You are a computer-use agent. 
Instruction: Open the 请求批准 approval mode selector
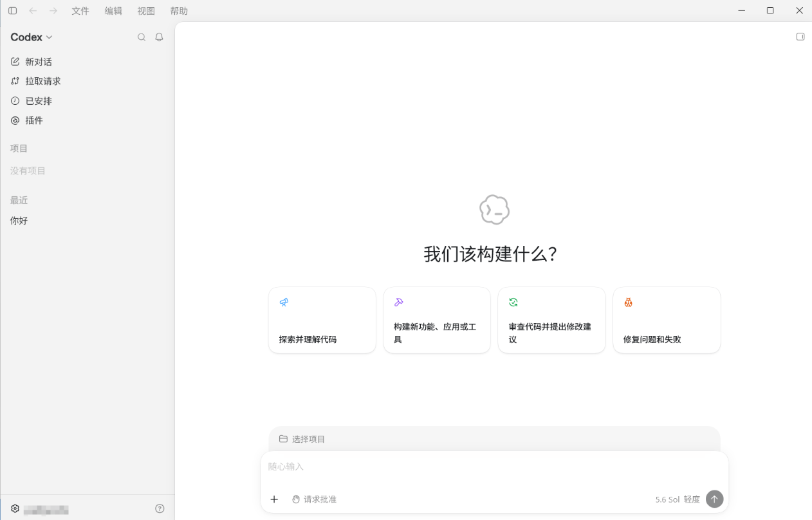(314, 499)
